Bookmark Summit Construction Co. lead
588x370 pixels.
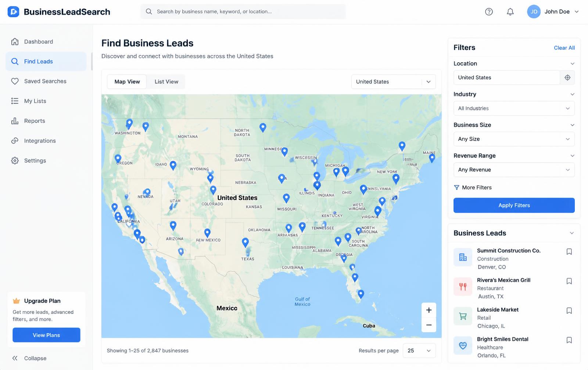pos(569,251)
